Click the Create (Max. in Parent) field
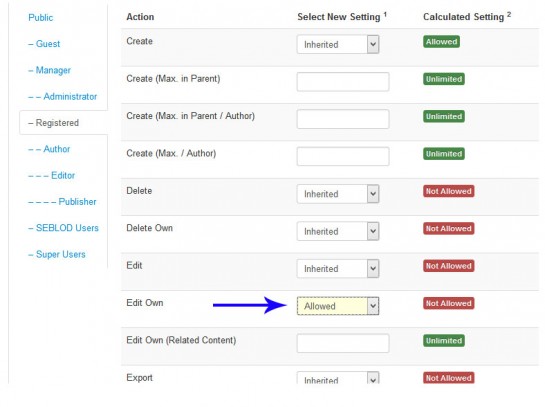 coord(343,82)
